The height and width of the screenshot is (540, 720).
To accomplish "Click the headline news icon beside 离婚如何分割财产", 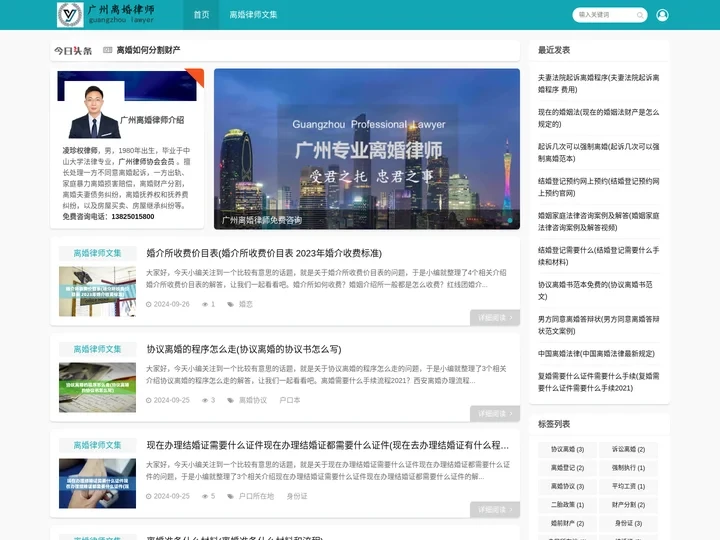I will (x=107, y=50).
